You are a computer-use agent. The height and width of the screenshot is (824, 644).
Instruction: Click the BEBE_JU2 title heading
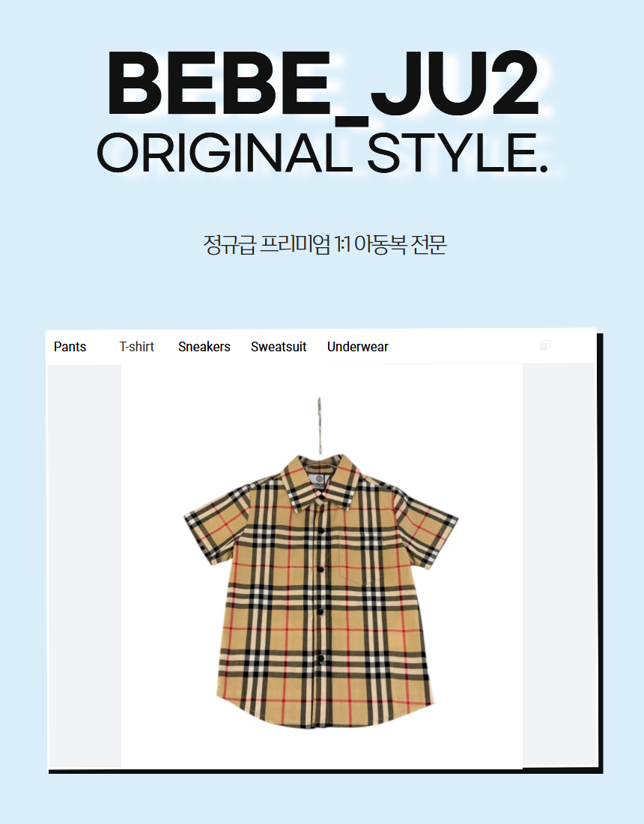(323, 84)
